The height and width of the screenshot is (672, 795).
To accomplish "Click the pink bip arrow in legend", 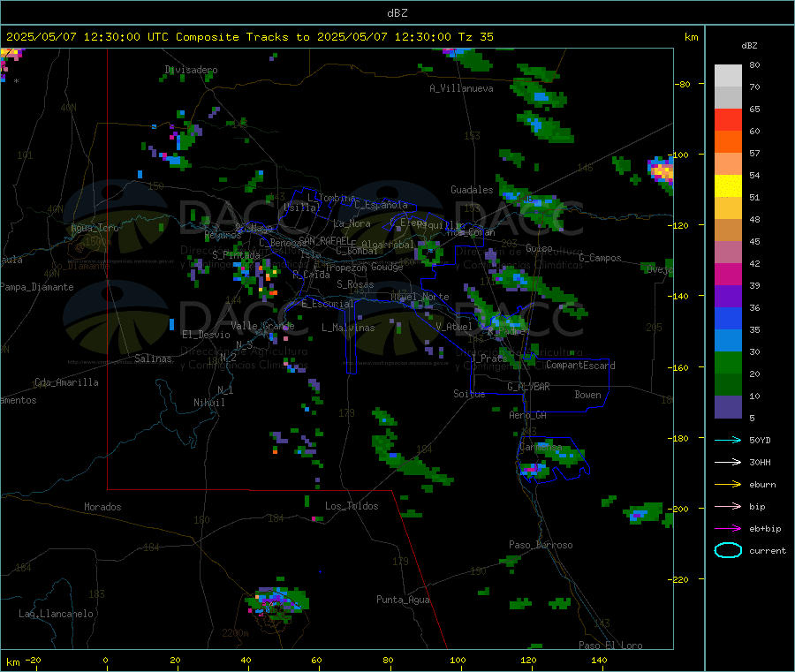I will click(x=728, y=506).
